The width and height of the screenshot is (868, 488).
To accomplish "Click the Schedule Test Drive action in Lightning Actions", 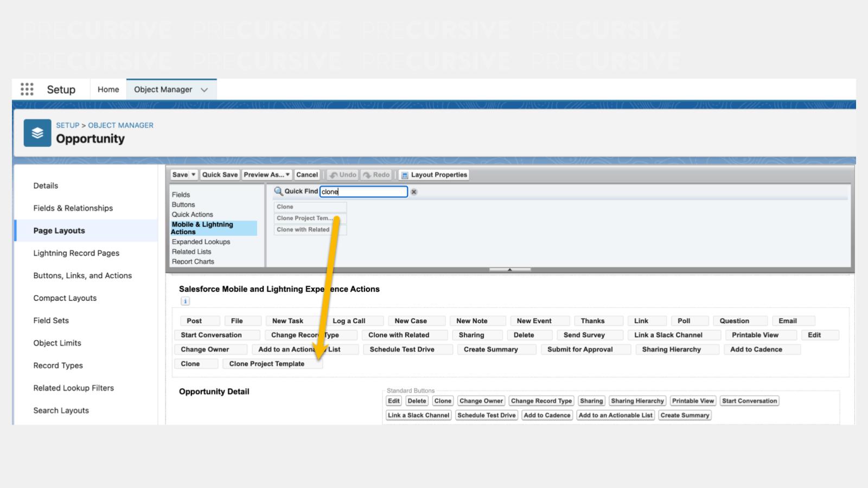I will (x=408, y=349).
